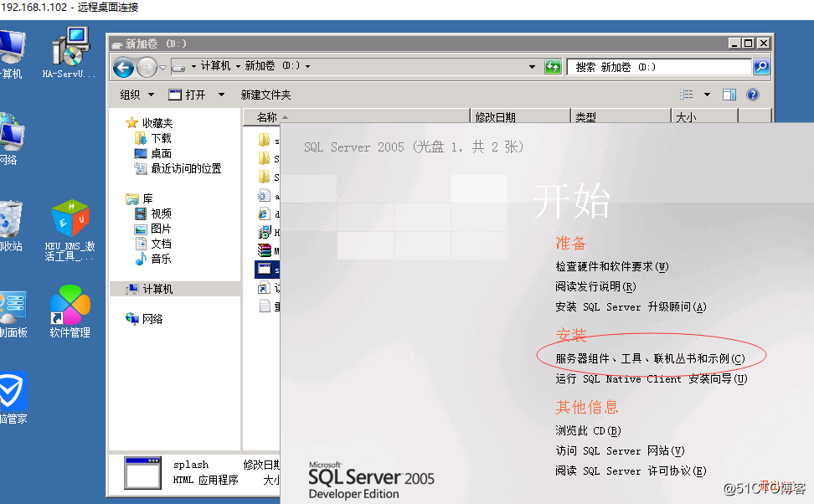Click 安装 SQL Server 升级顾问(A) link
The width and height of the screenshot is (814, 504).
pyautogui.click(x=631, y=306)
